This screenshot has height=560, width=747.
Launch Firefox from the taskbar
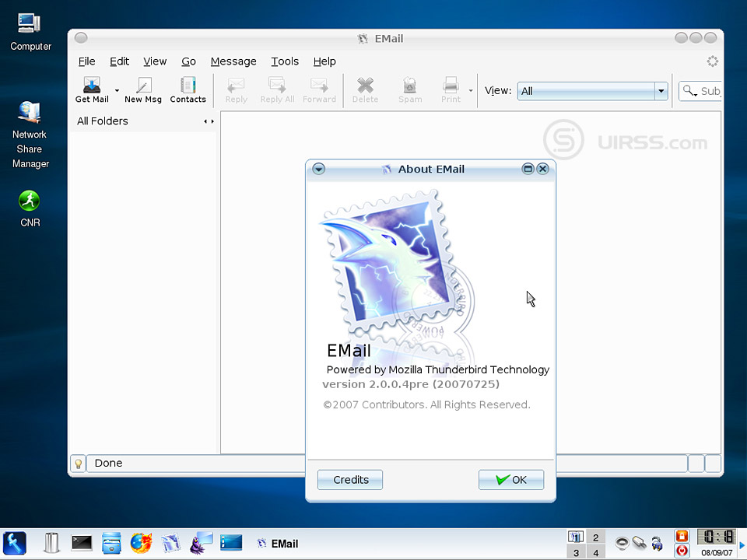click(x=141, y=542)
